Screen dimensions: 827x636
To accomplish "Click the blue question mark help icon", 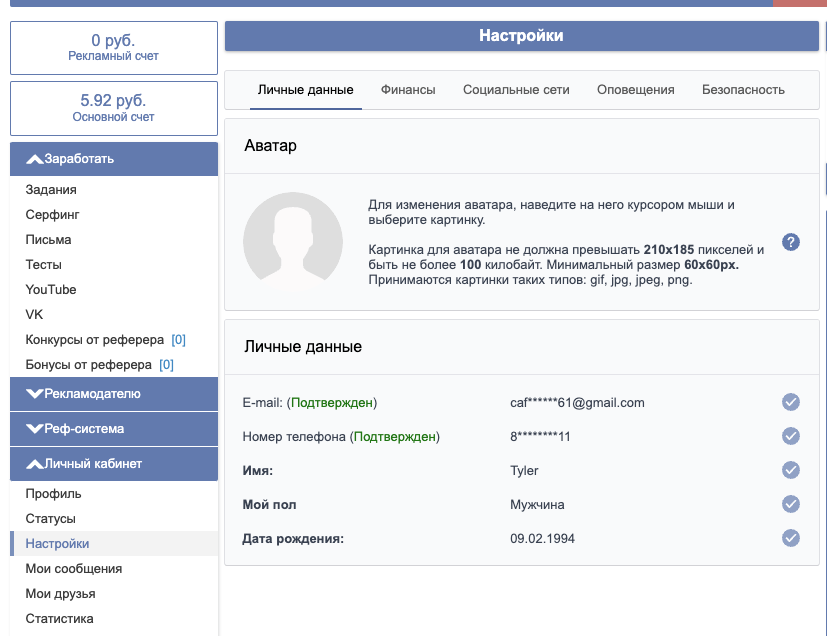I will [791, 242].
